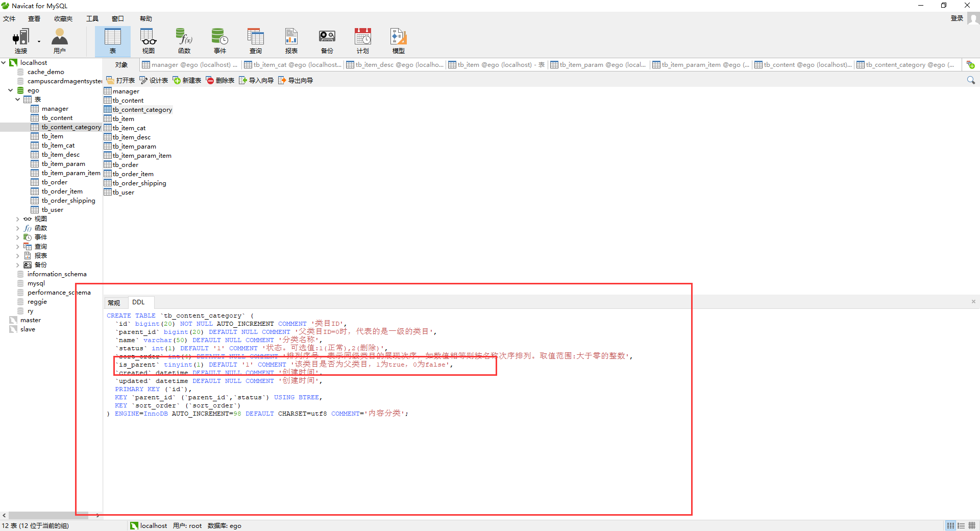Open the Function (函数) toolbar icon

click(184, 41)
